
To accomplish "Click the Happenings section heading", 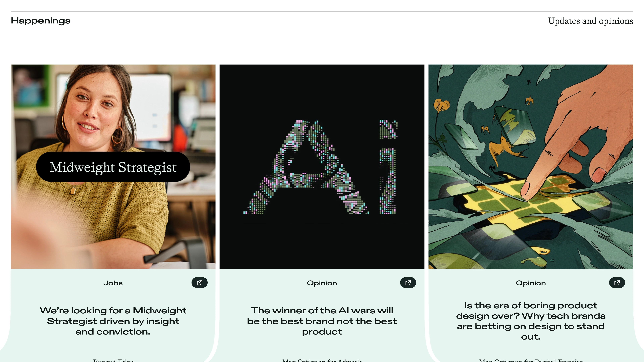I will 40,21.
